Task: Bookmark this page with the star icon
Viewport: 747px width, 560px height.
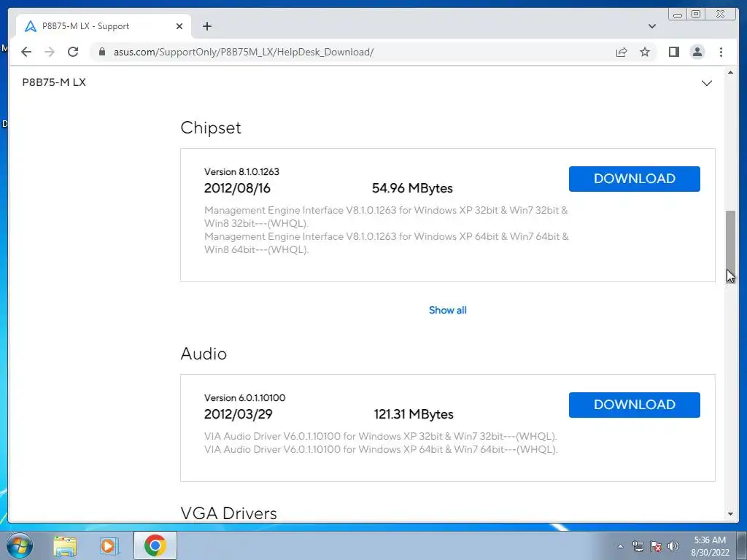Action: (645, 52)
